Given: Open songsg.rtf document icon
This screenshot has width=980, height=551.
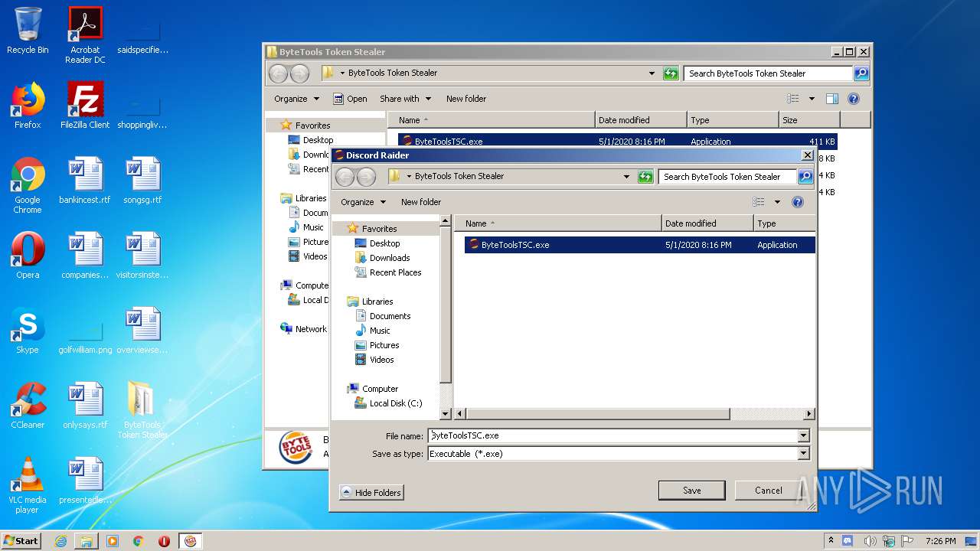Looking at the screenshot, I should point(142,181).
